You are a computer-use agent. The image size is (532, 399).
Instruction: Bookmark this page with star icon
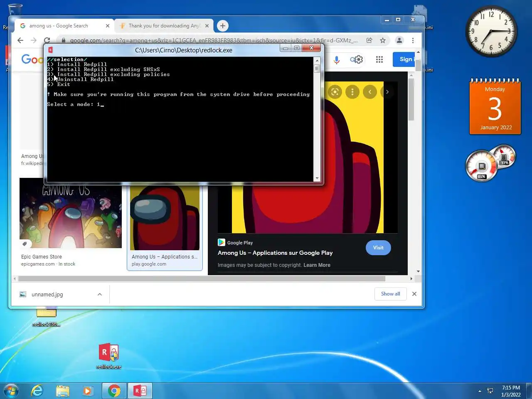383,40
